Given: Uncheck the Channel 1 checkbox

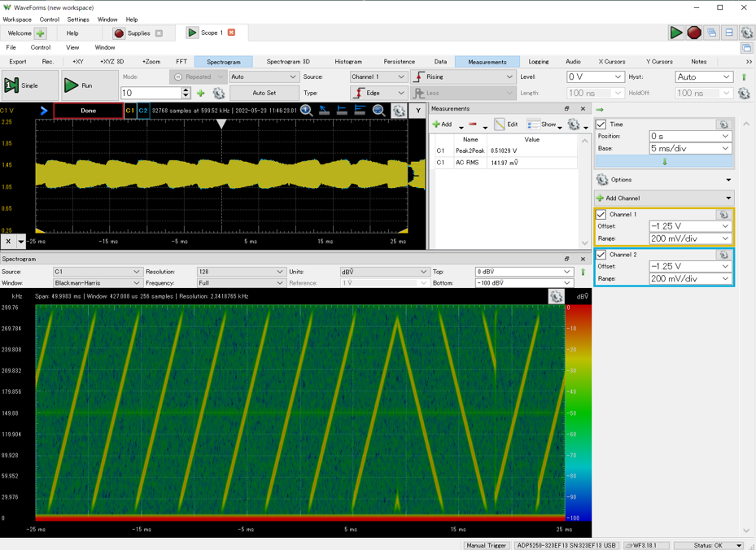Looking at the screenshot, I should [x=601, y=215].
